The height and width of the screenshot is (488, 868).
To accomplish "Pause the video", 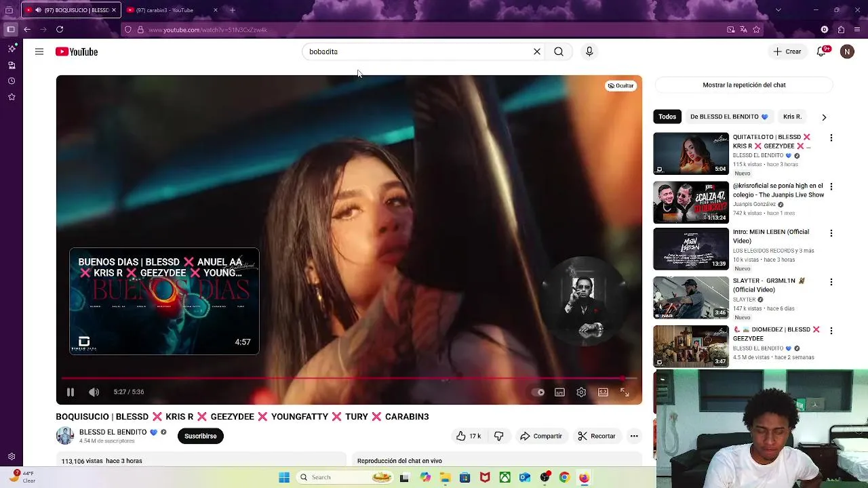I will 71,392.
